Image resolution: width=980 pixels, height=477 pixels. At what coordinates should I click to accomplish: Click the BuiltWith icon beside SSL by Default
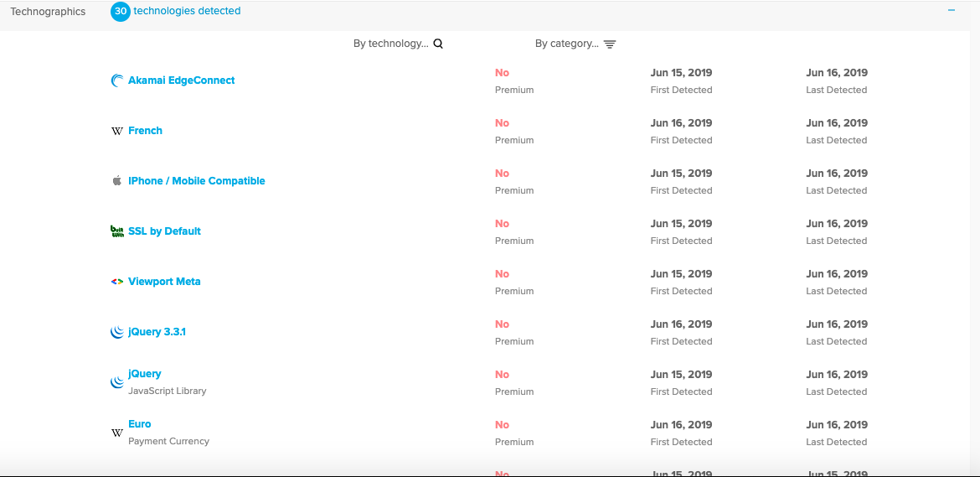coord(117,231)
